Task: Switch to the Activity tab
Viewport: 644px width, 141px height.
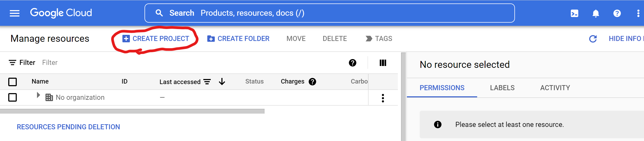Action: (x=555, y=88)
